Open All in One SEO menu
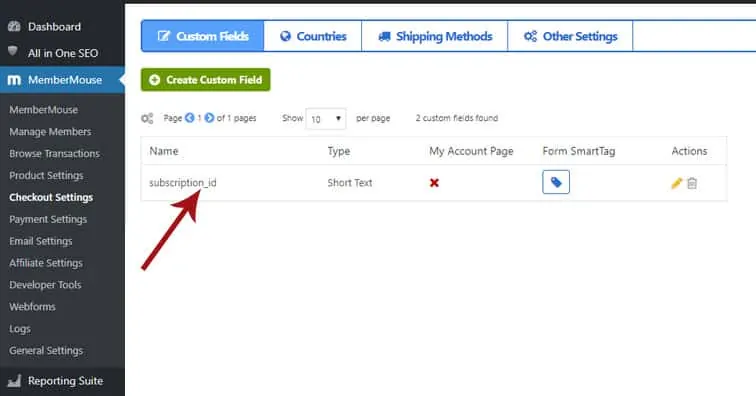Image resolution: width=756 pixels, height=396 pixels. click(x=63, y=53)
